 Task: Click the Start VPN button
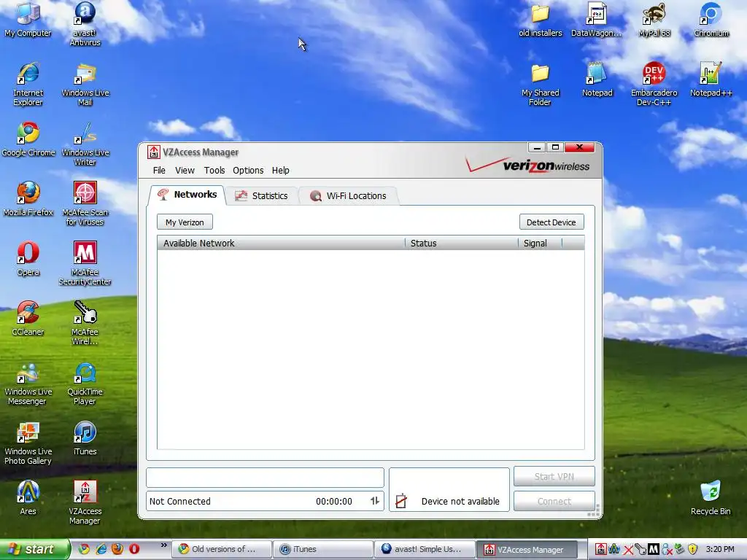[554, 477]
